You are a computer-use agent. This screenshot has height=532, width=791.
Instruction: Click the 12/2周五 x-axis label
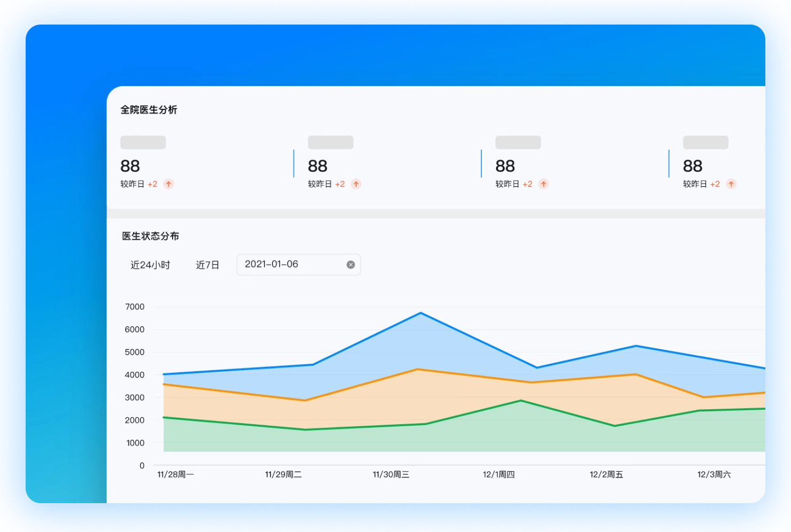coord(606,474)
